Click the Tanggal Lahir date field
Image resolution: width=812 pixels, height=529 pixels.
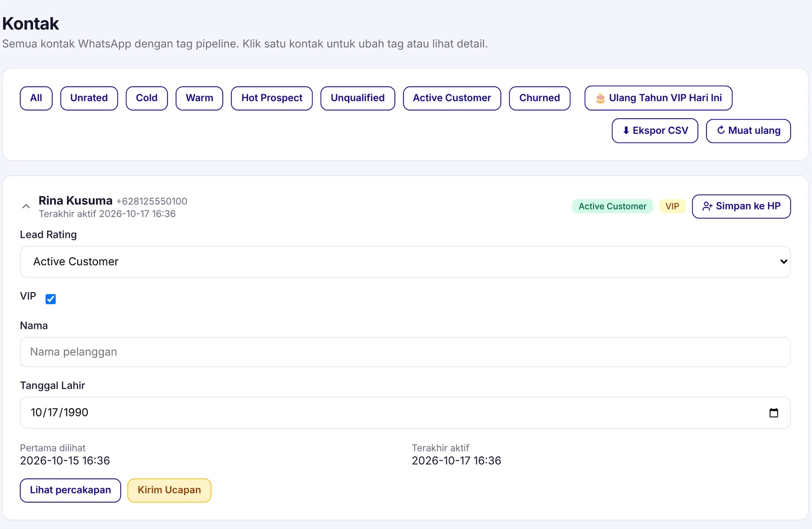click(x=405, y=413)
